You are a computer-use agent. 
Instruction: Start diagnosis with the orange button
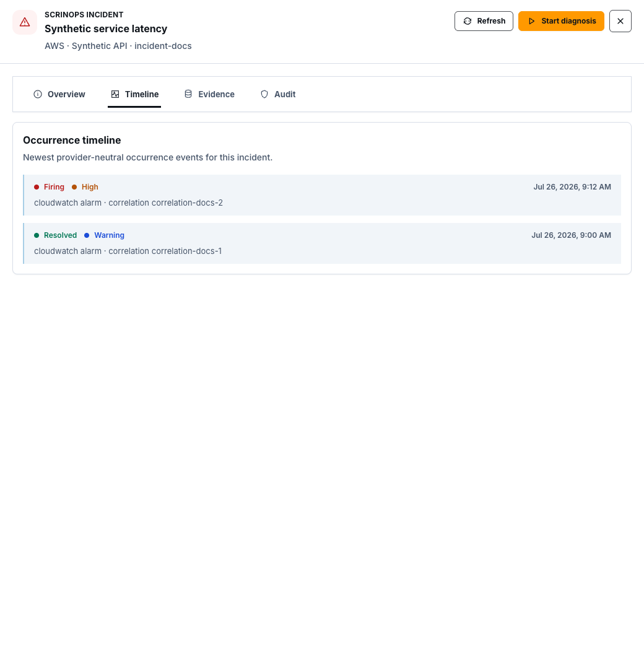[x=561, y=21]
